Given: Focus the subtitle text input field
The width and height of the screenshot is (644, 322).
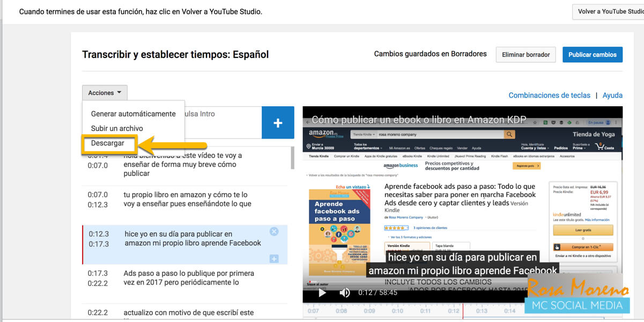Looking at the screenshot, I should 223,123.
